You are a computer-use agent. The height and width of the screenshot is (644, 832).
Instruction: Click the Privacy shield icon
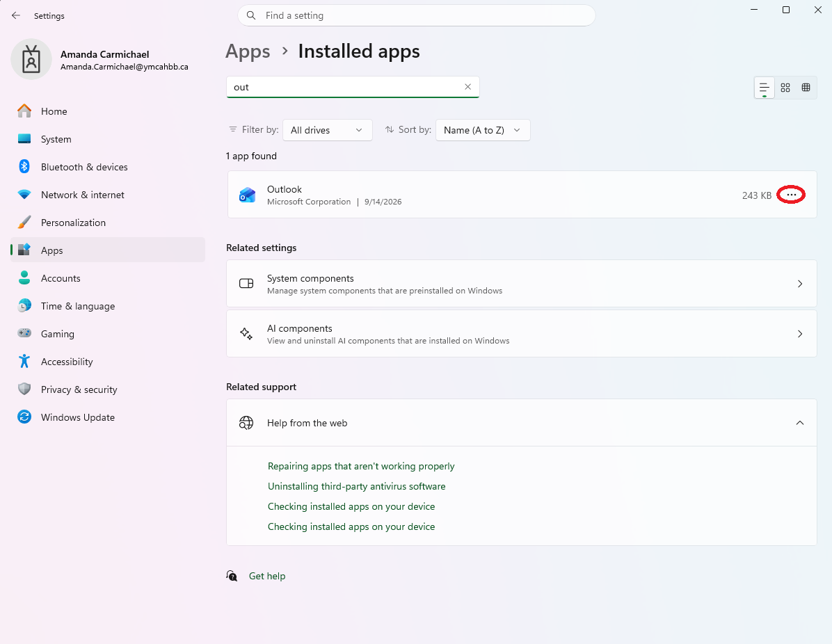pyautogui.click(x=24, y=389)
